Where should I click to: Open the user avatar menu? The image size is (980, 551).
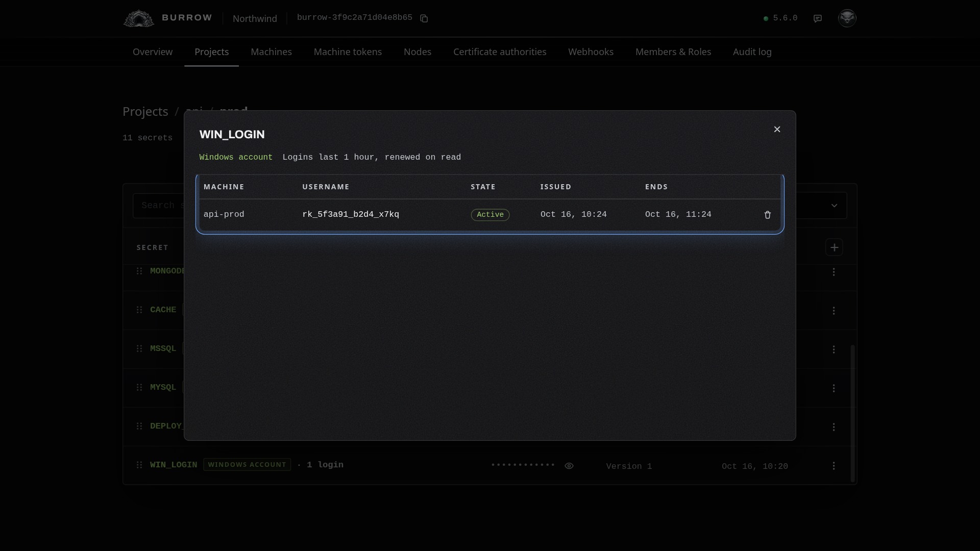pos(847,18)
